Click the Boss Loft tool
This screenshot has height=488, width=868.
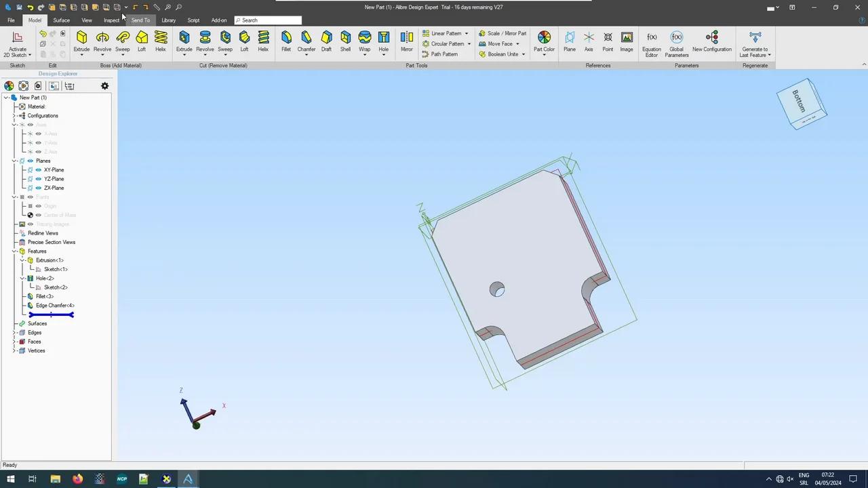[142, 41]
